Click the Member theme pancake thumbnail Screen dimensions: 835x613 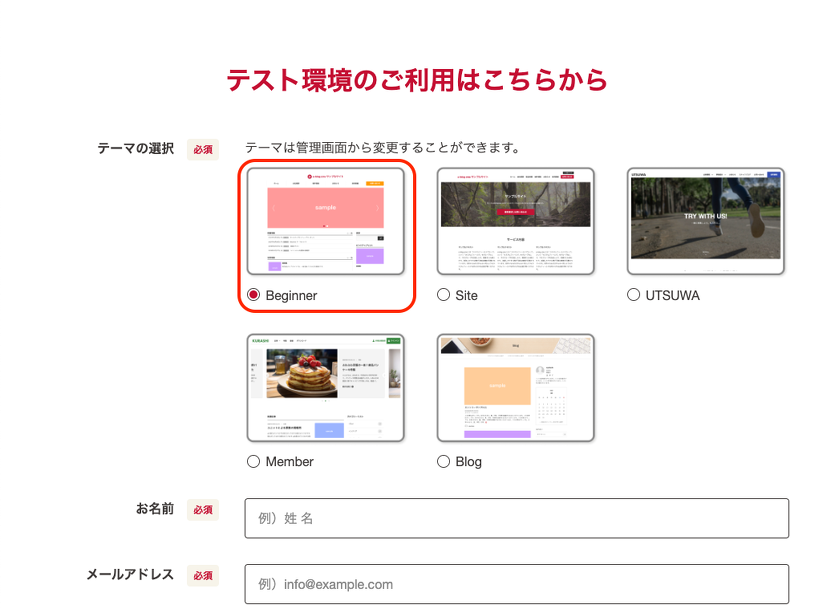click(326, 388)
